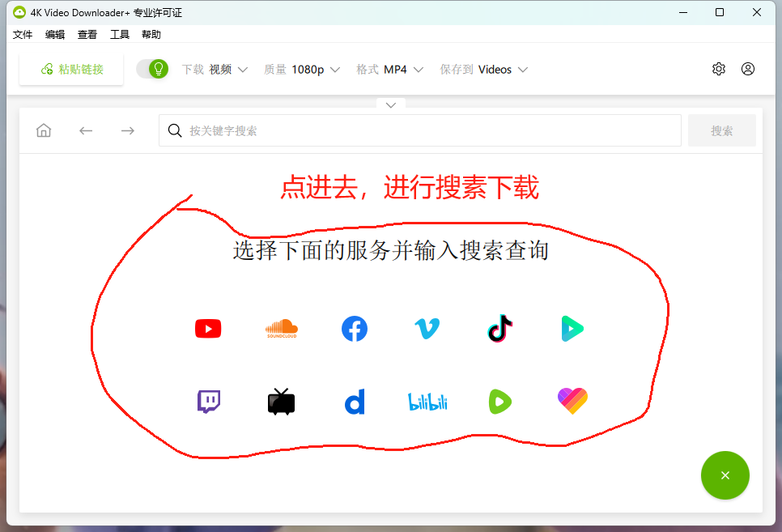The width and height of the screenshot is (782, 532).
Task: Select the SoundCloud service icon
Action: click(281, 329)
